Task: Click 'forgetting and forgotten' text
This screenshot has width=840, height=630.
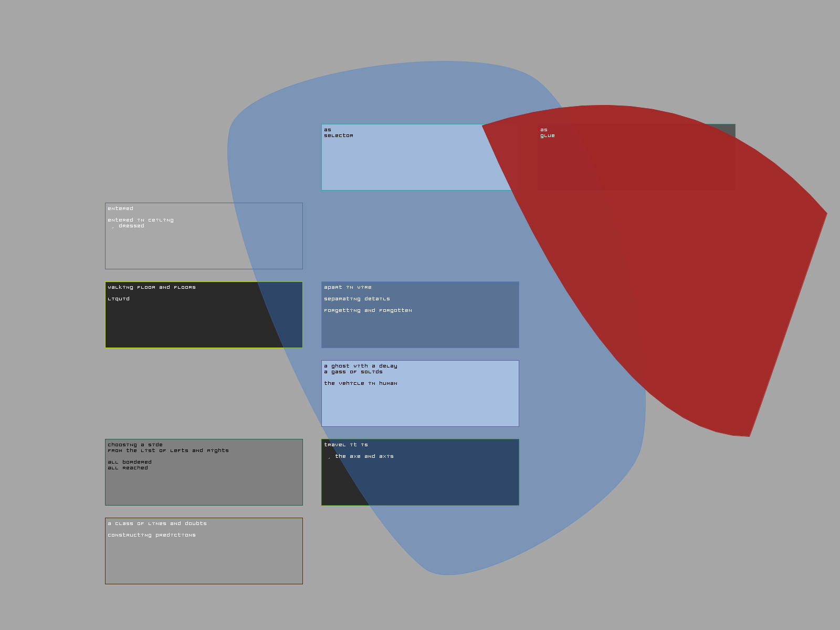Action: click(367, 310)
